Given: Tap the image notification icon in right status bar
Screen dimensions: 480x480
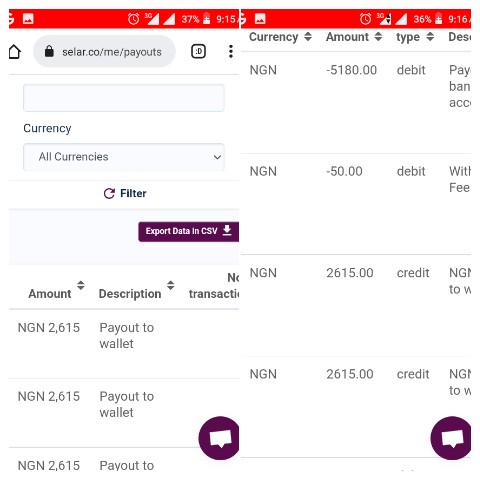Looking at the screenshot, I should tap(260, 19).
